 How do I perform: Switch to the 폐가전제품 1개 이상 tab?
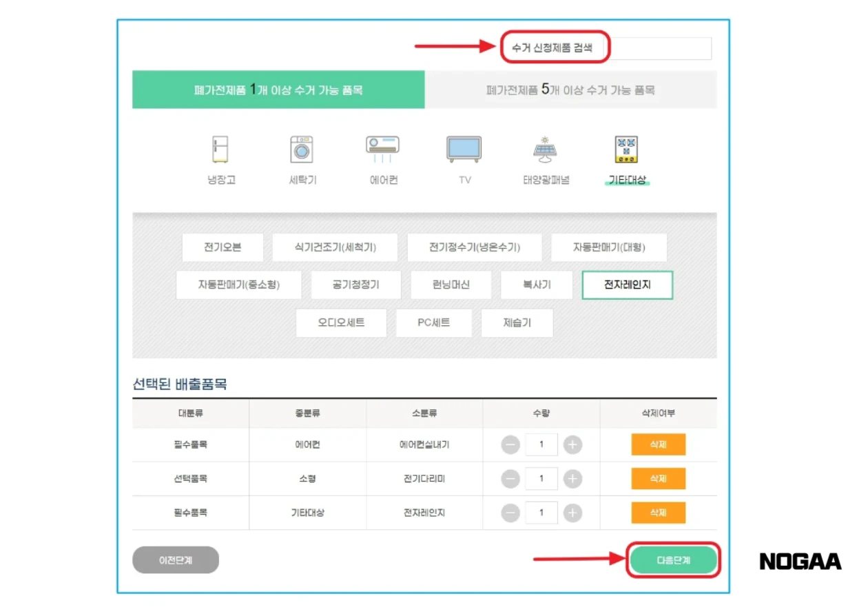(x=279, y=90)
